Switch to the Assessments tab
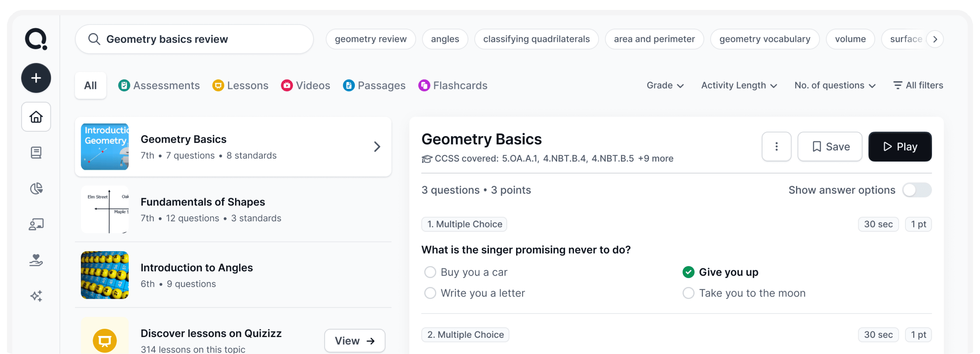The image size is (980, 354). point(159,85)
